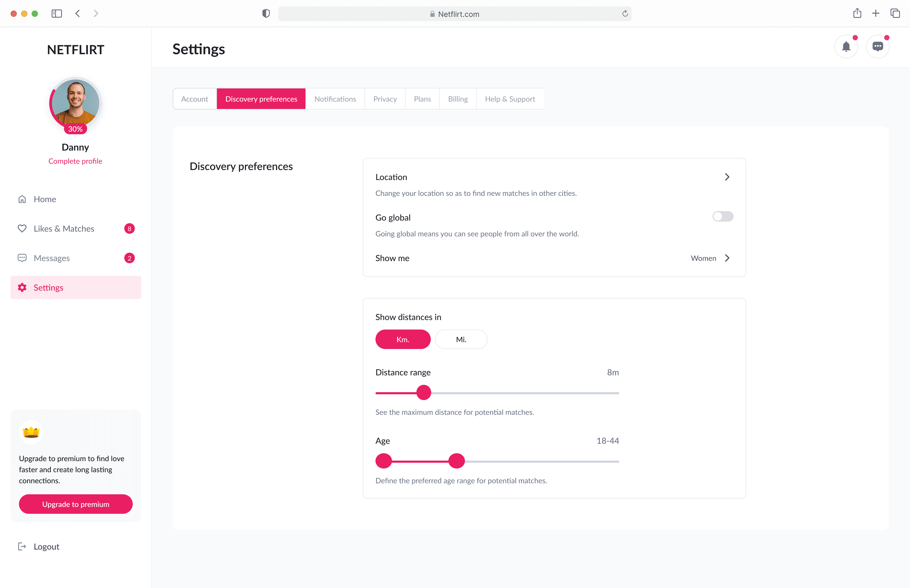Expand the Location setting chevron
The image size is (910, 588).
coord(727,177)
